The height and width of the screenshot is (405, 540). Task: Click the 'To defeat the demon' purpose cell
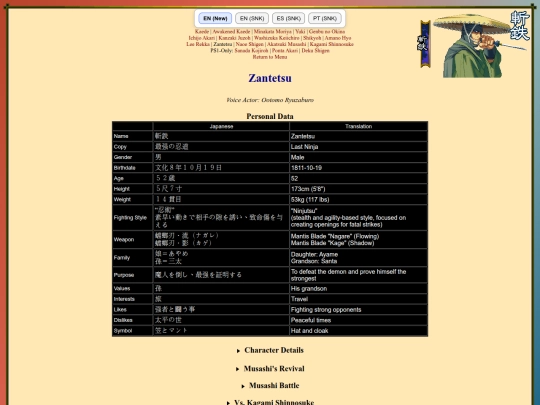359,275
